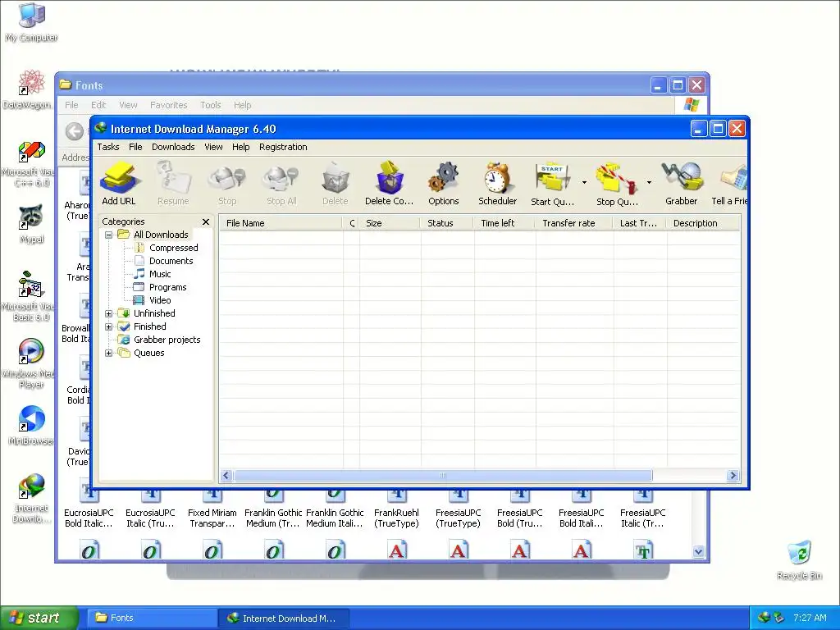Open the Start Queue dropdown arrow
Viewport: 840px width, 630px height.
pyautogui.click(x=584, y=183)
